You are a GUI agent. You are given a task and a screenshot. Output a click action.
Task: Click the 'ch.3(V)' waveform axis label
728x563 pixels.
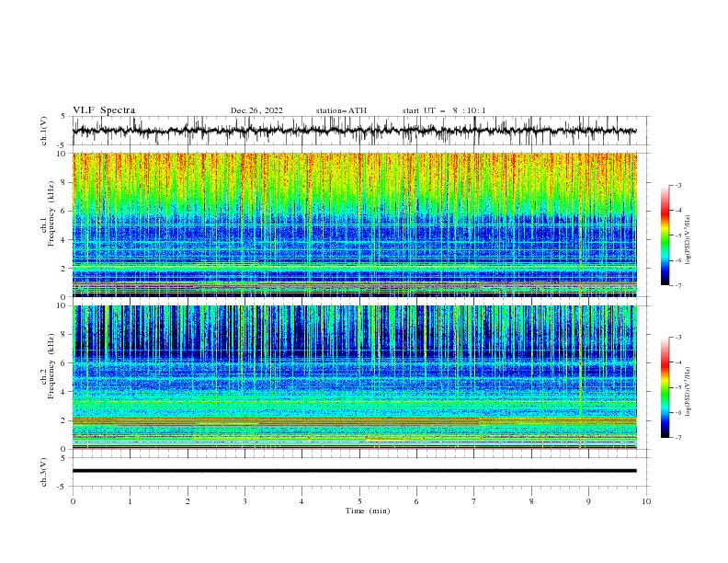44,472
